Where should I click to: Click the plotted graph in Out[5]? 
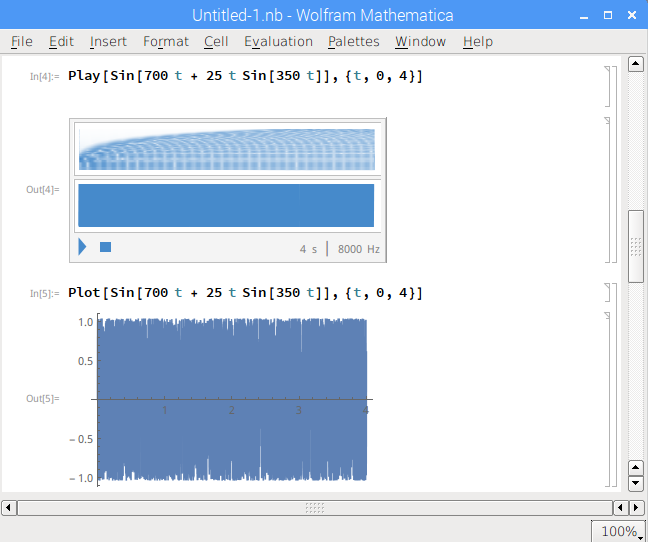[231, 400]
